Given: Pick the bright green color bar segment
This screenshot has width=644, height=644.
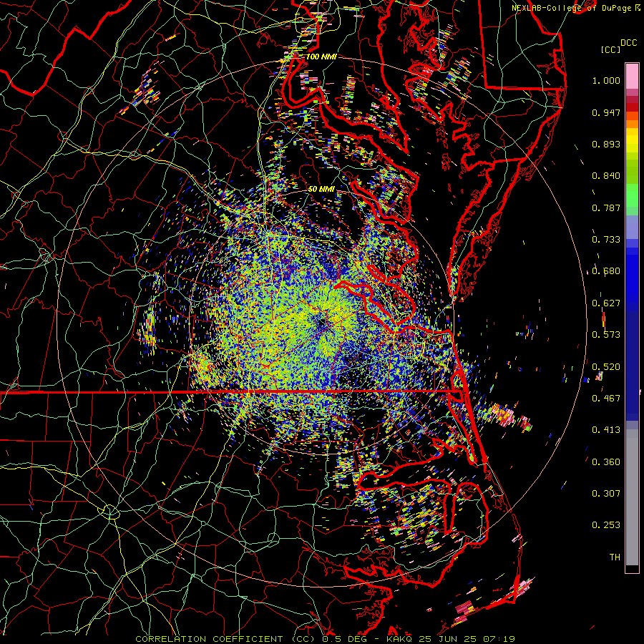Looking at the screenshot, I should click(632, 195).
